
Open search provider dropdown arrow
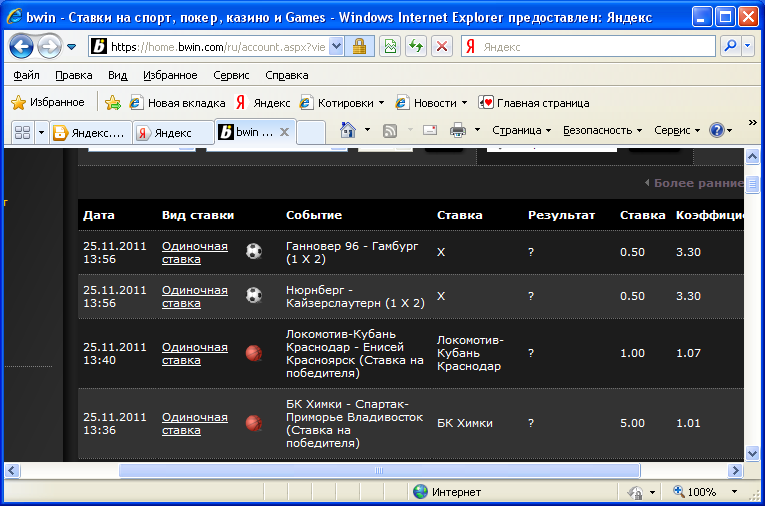pos(747,47)
